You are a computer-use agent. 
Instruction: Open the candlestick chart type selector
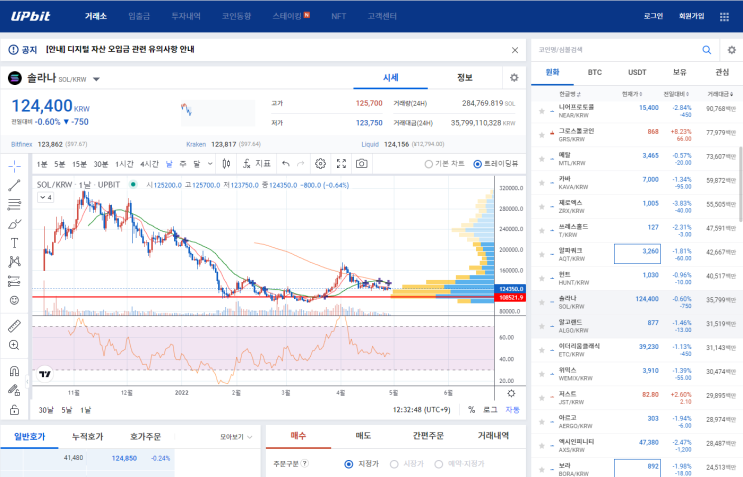(227, 164)
